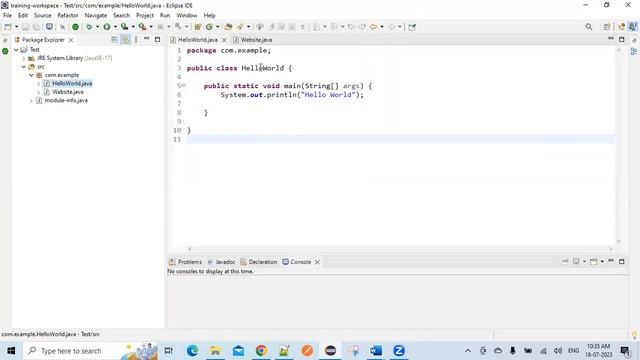Open the File menu
Screen dimensions: 640x360
coord(7,16)
